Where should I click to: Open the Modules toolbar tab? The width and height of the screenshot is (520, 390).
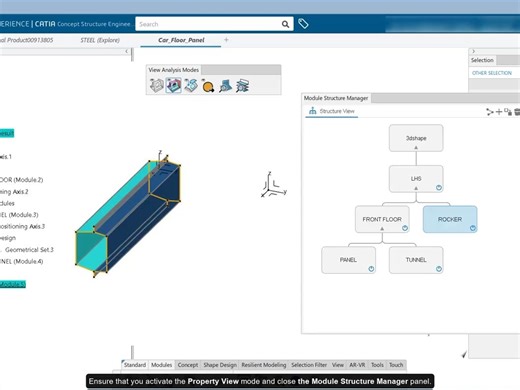click(x=162, y=365)
